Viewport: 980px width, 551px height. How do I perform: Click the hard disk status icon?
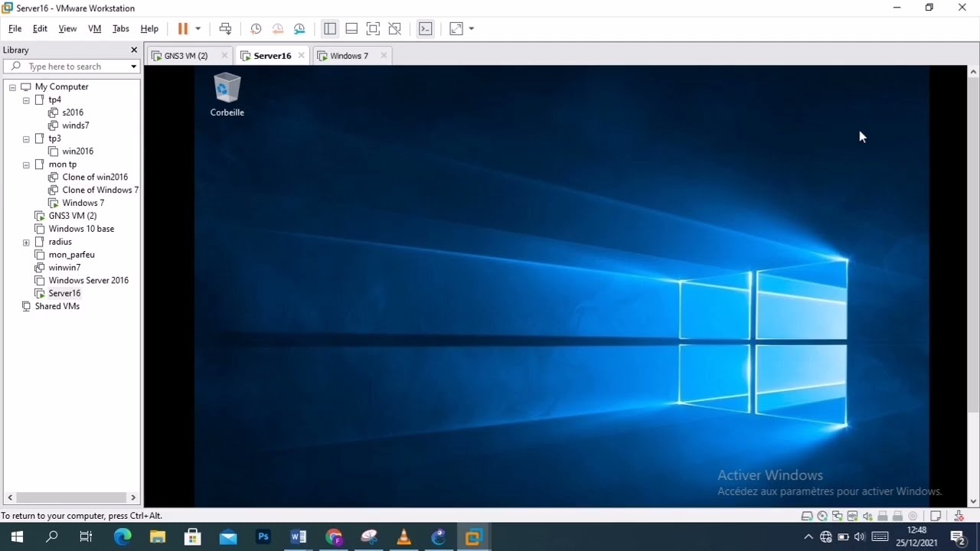click(x=807, y=516)
